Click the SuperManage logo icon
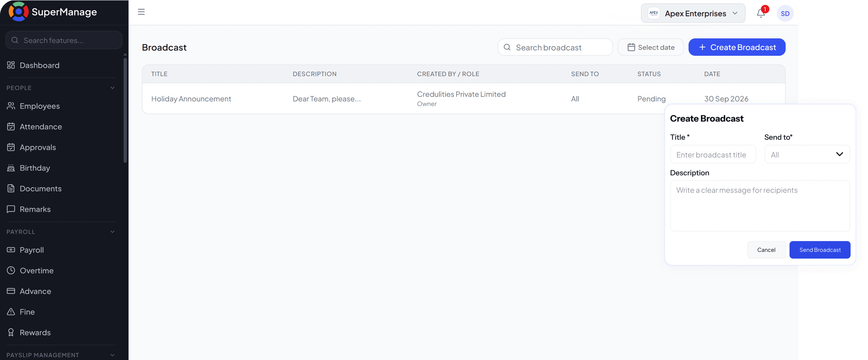This screenshot has height=360, width=868. 19,12
